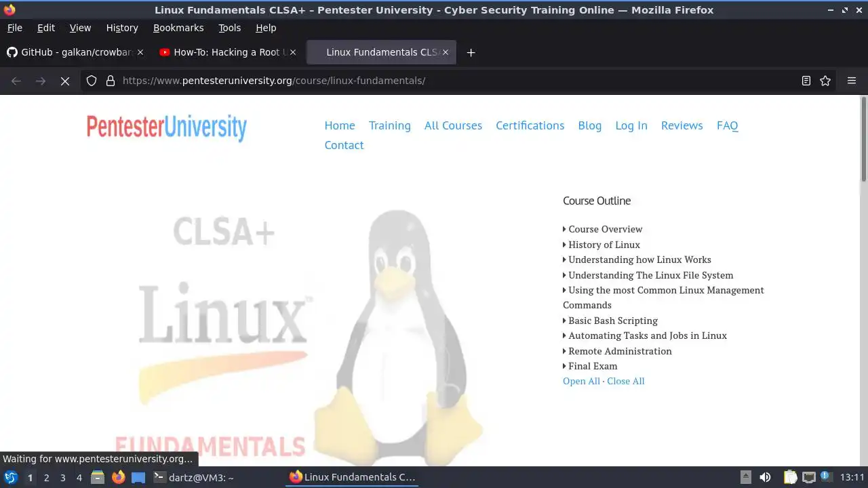Go to the Home nav link

(x=340, y=125)
